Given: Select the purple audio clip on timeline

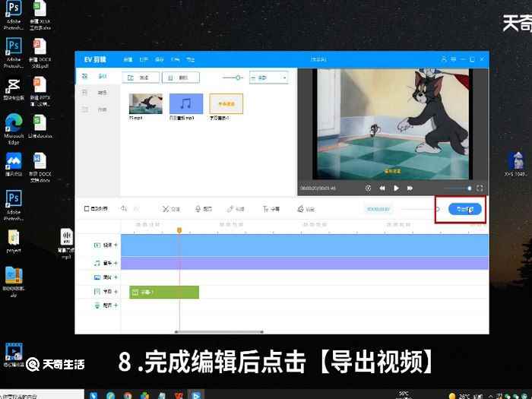Looking at the screenshot, I should 305,263.
